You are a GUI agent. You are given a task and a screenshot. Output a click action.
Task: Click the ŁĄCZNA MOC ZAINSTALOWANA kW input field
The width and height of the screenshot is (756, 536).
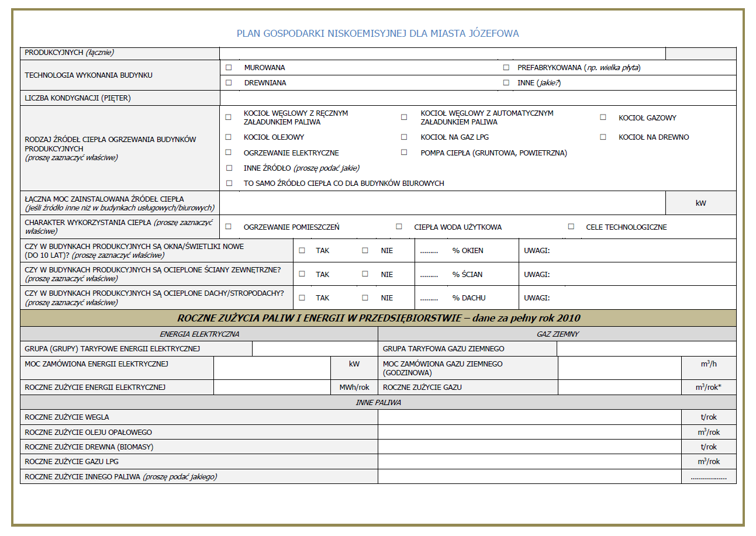(x=443, y=203)
